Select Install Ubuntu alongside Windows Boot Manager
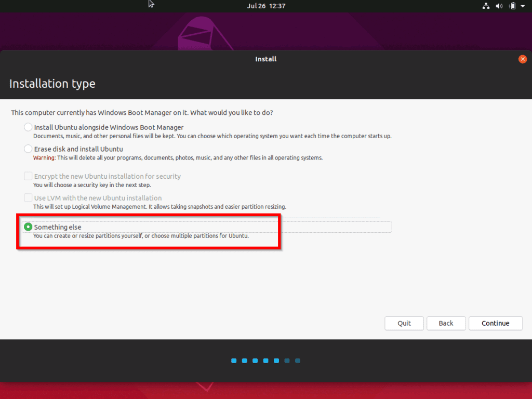Viewport: 532px width, 399px height. [x=28, y=127]
